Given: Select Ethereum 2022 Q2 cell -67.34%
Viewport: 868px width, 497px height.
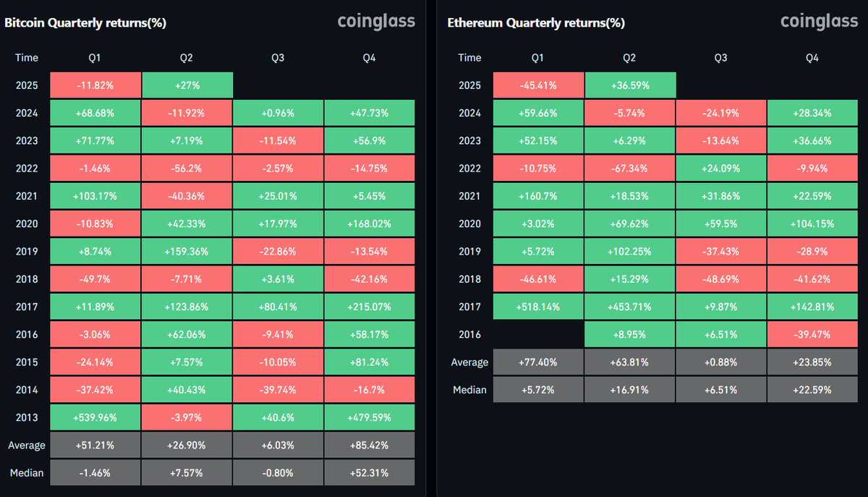Looking at the screenshot, I should pos(630,168).
